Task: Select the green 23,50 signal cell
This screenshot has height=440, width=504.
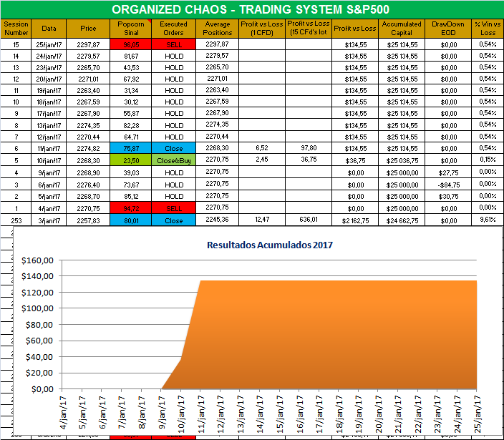Action: pos(130,160)
